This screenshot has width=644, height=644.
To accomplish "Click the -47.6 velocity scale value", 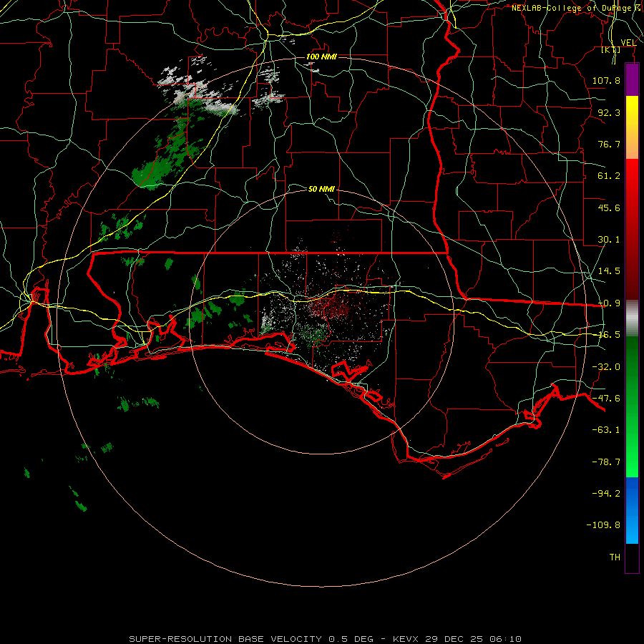I will pos(606,399).
